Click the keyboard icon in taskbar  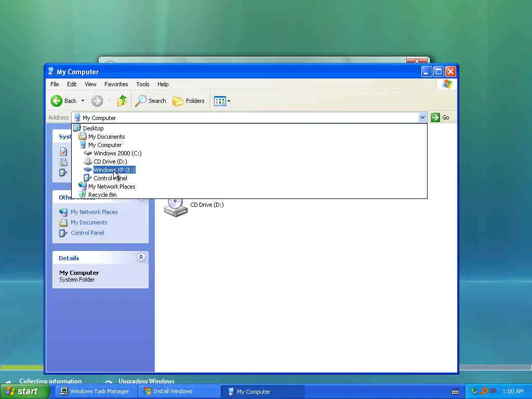(x=455, y=392)
